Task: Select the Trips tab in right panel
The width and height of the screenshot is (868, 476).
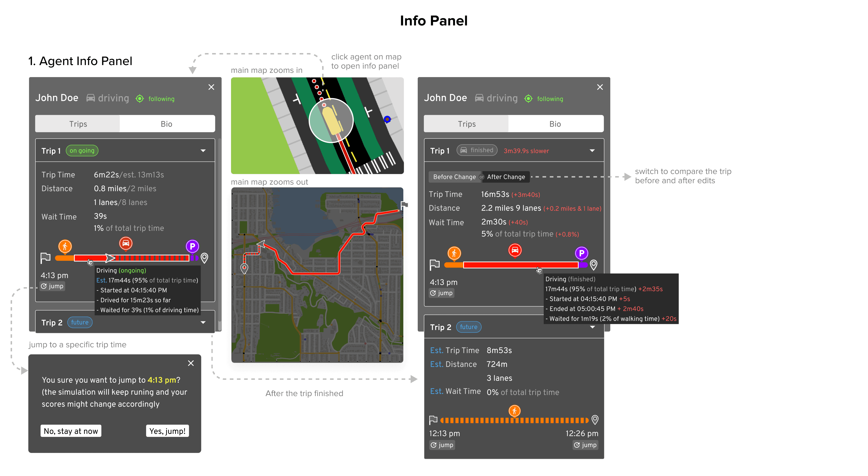Action: (x=466, y=124)
